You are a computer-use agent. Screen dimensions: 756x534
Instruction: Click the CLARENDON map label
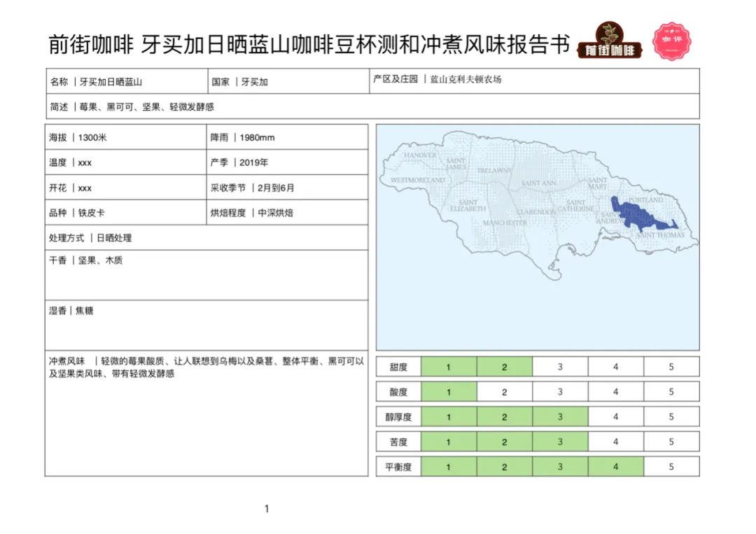[x=536, y=212]
